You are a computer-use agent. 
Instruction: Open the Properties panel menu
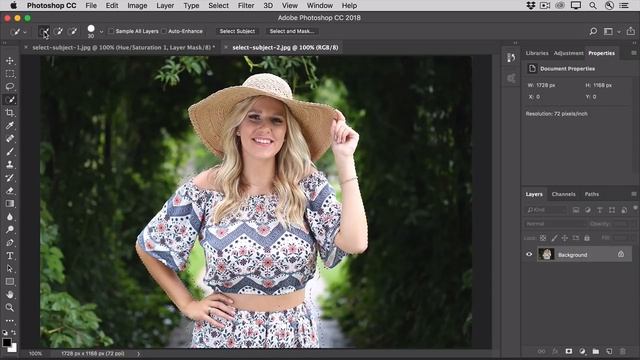(633, 53)
